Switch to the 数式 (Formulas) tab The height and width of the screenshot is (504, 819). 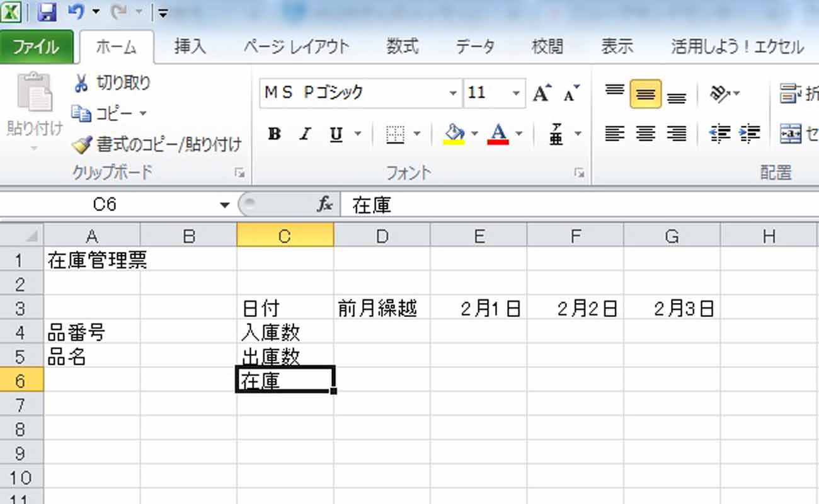[402, 47]
